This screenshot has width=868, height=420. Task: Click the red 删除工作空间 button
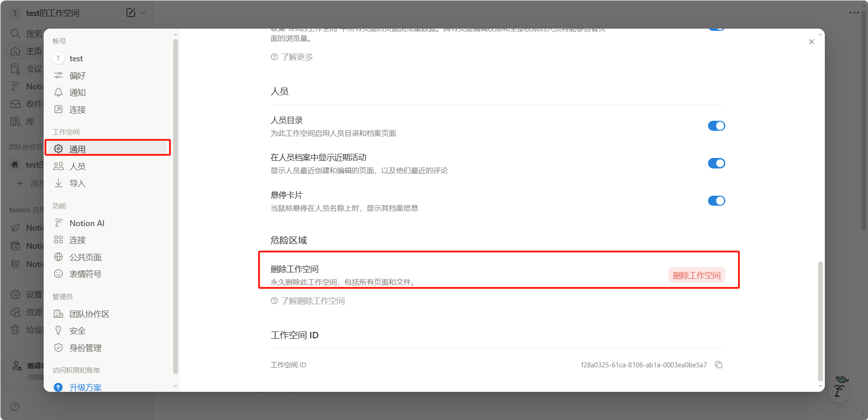(x=696, y=275)
